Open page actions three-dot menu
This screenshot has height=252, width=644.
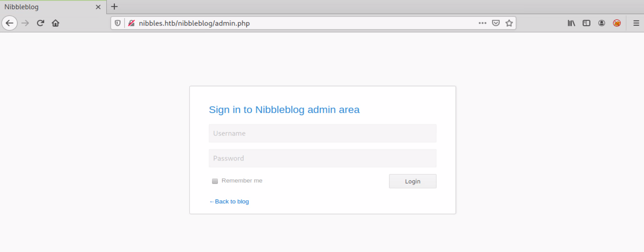pos(482,23)
